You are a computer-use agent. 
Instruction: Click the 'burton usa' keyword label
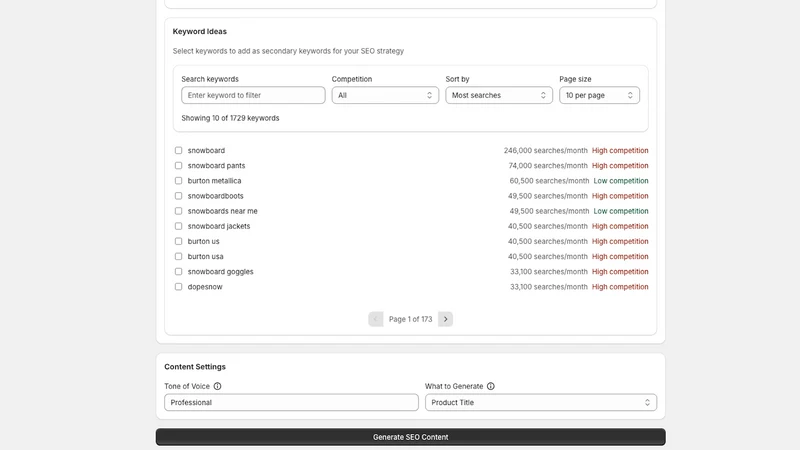tap(206, 256)
